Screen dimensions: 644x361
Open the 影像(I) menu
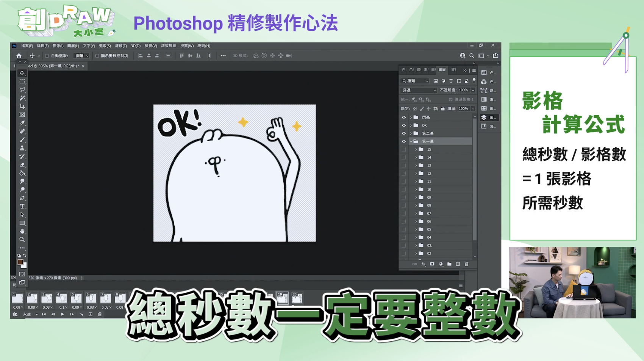point(58,46)
